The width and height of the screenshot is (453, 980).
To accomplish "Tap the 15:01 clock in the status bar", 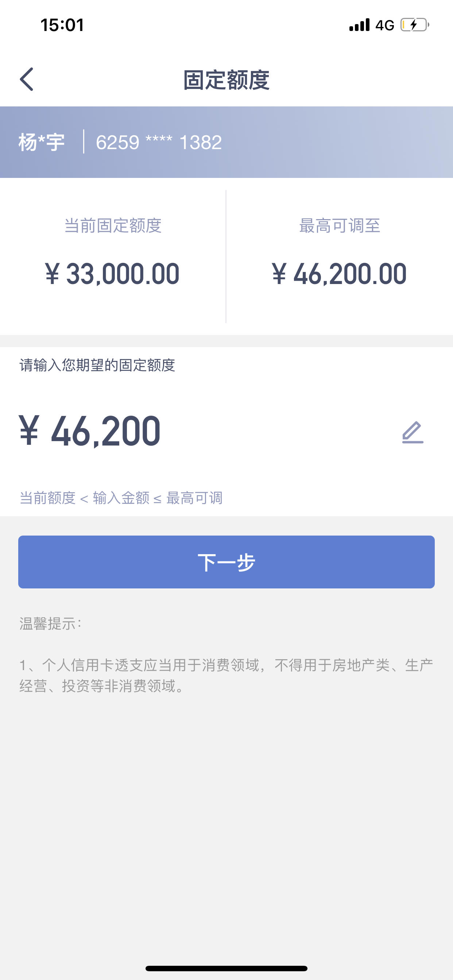I will click(62, 25).
